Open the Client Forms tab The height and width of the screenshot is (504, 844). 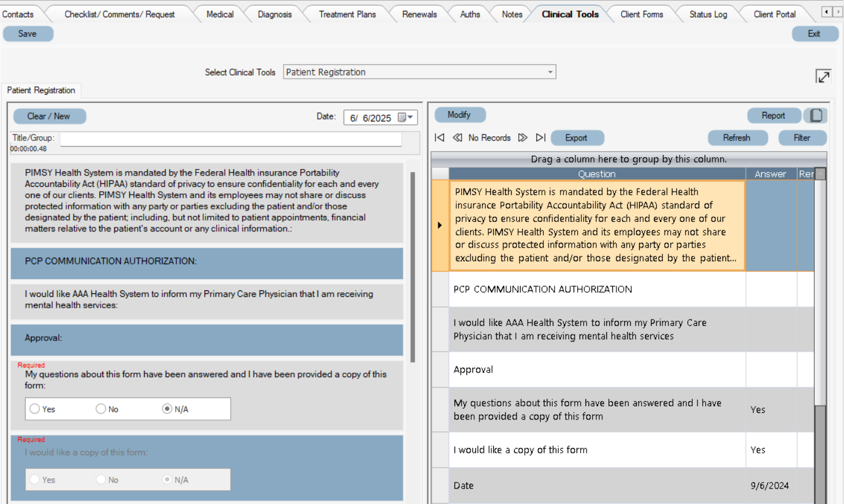coord(641,14)
